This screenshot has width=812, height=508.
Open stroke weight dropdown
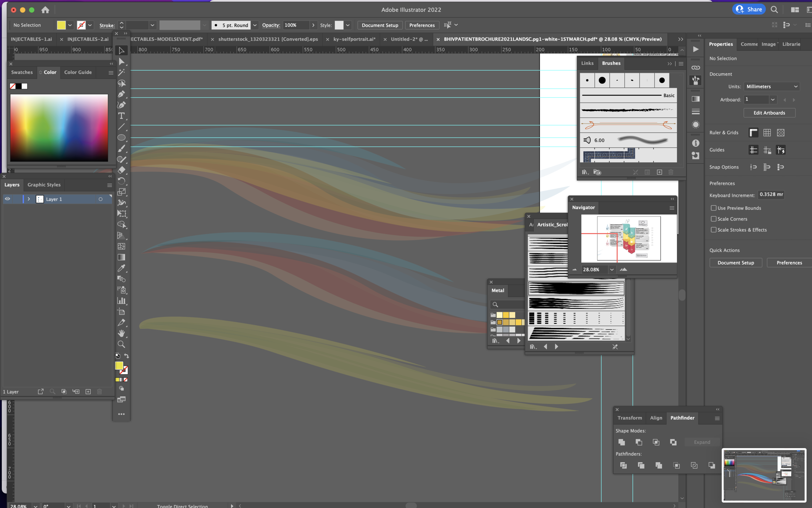(x=152, y=25)
